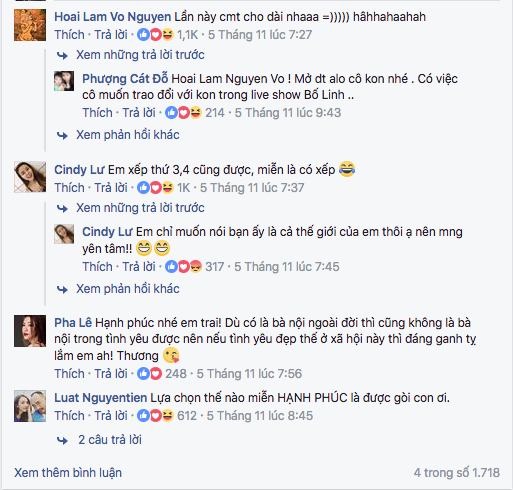Expand 'Xem những trả lời trước' under Hoai Lam
Viewport: 513px width, 490px height.
click(x=140, y=55)
